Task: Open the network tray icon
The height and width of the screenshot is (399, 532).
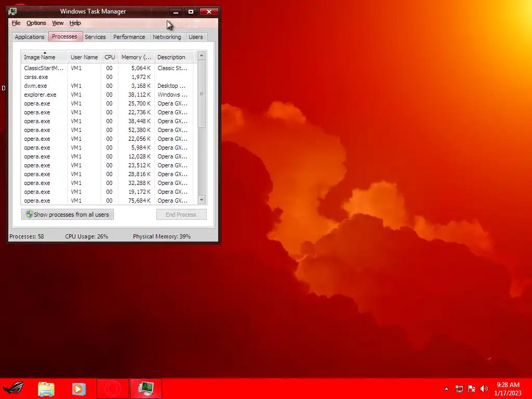Action: tap(459, 389)
